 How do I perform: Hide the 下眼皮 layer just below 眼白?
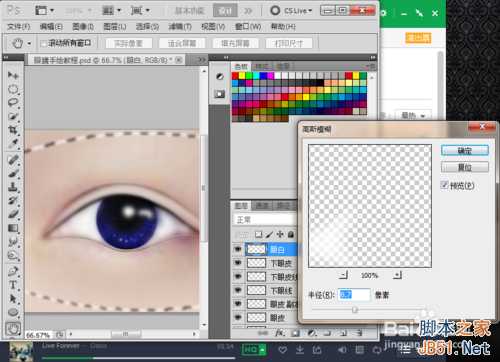click(238, 263)
